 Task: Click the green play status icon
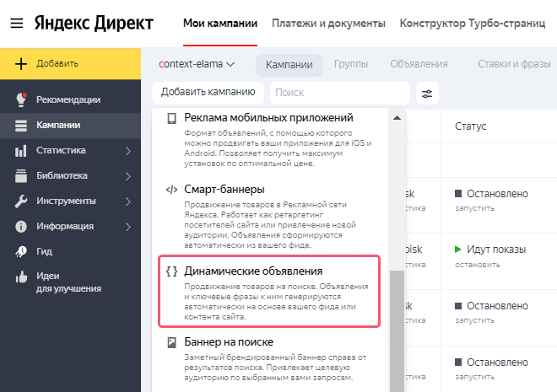coord(458,250)
